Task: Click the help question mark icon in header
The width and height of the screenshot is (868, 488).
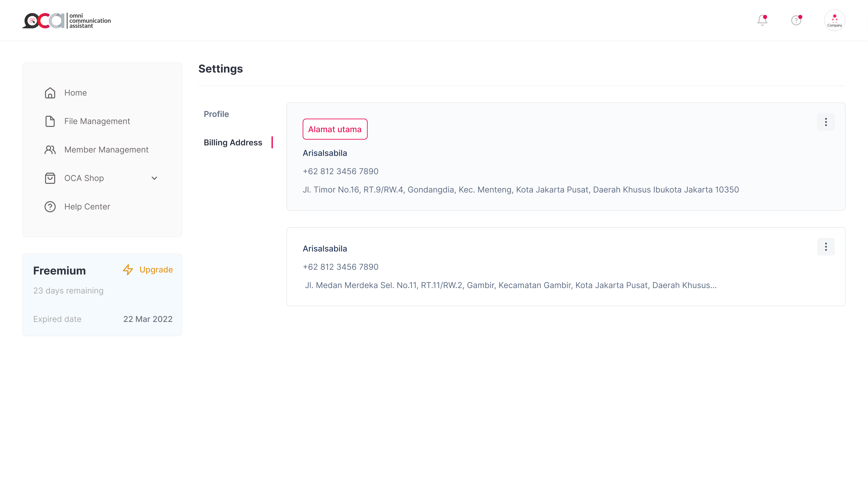Action: [796, 20]
